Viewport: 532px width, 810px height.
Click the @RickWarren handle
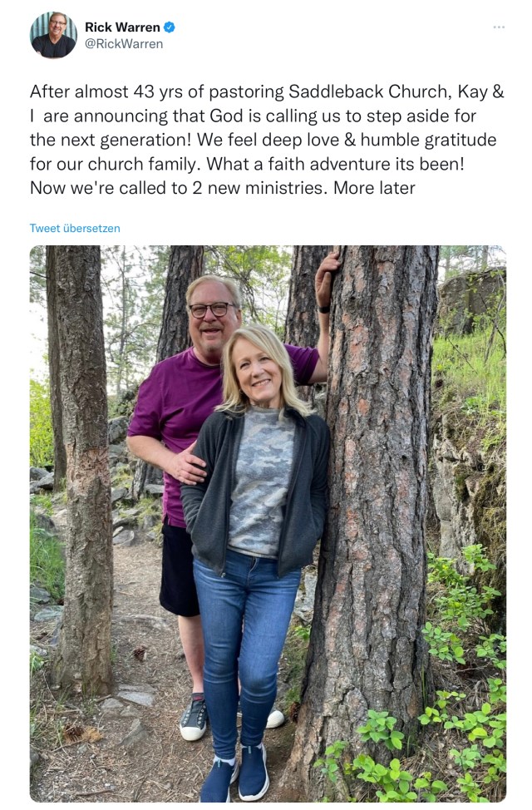click(x=124, y=44)
